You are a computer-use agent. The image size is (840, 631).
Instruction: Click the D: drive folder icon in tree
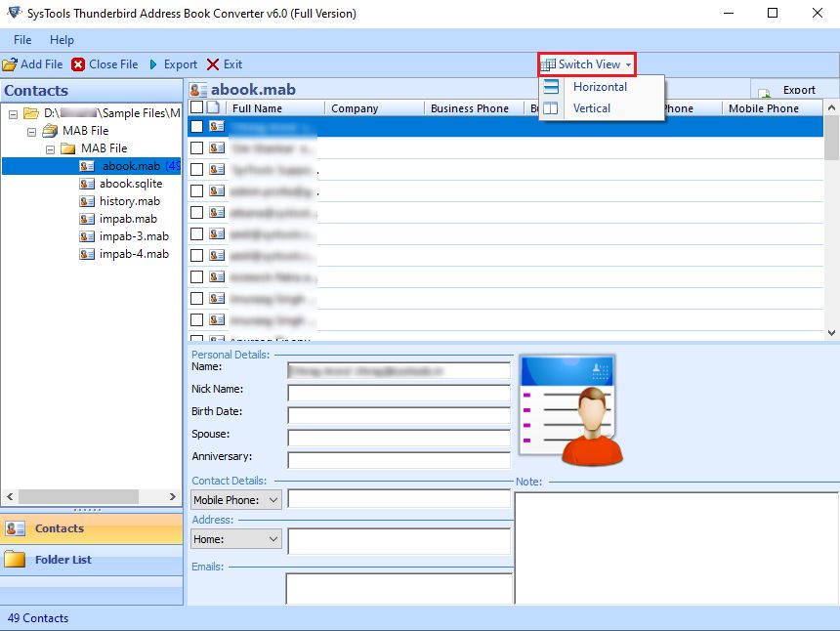pyautogui.click(x=31, y=113)
